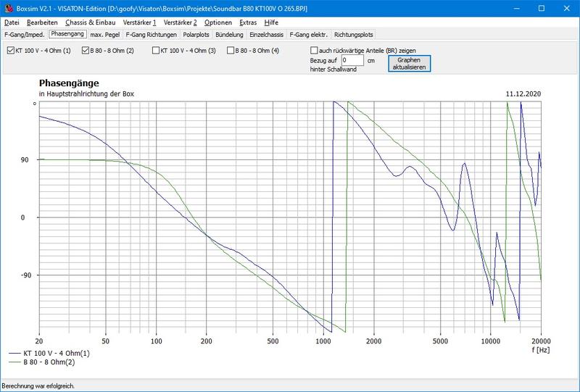Enable rückwärtige Anteile (BR) zeigen option
Image resolution: width=580 pixels, height=392 pixels.
pyautogui.click(x=314, y=50)
